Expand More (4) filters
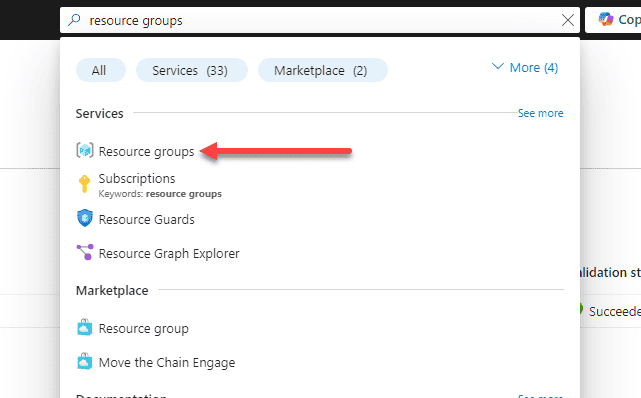Screen dimensions: 641x398 click(525, 67)
